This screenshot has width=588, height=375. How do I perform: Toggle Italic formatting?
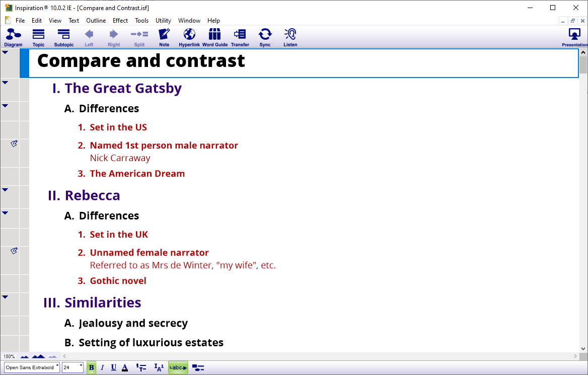tap(102, 367)
